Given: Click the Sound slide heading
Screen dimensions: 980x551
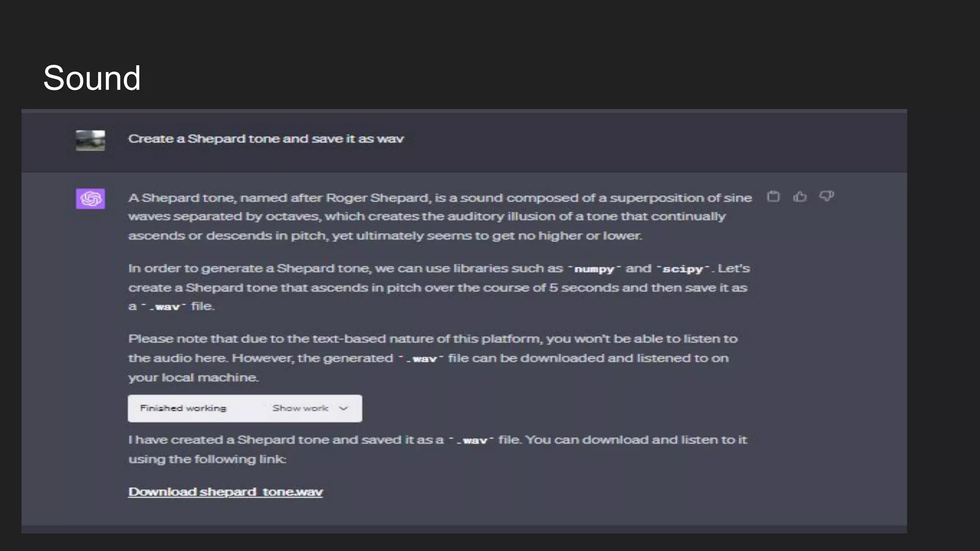Looking at the screenshot, I should (92, 78).
